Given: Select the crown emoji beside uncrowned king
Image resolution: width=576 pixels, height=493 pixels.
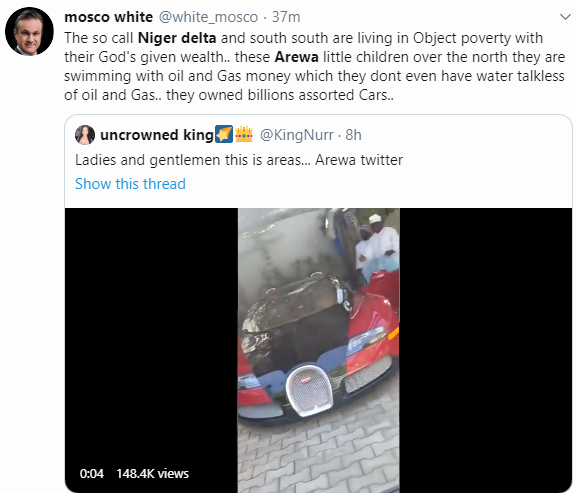Looking at the screenshot, I should 244,134.
